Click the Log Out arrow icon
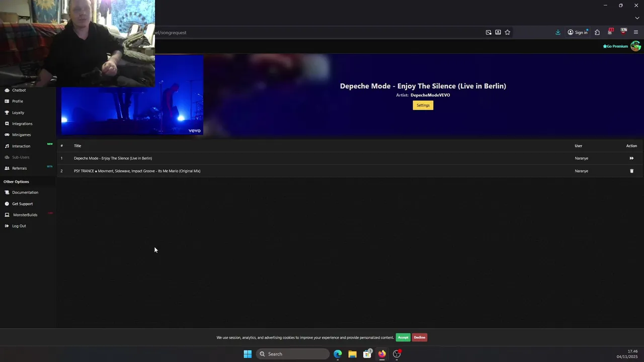The height and width of the screenshot is (362, 644). pos(7,226)
